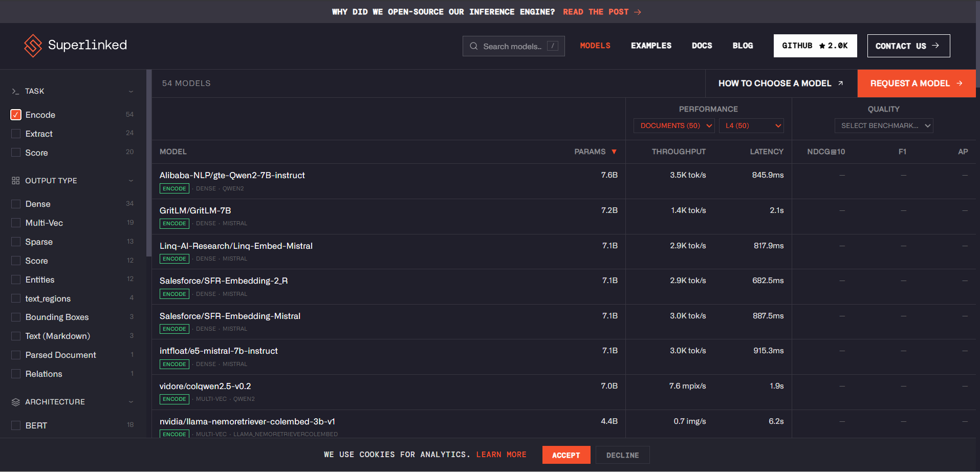The height and width of the screenshot is (472, 980).
Task: Check the Score task checkbox
Action: click(x=16, y=153)
